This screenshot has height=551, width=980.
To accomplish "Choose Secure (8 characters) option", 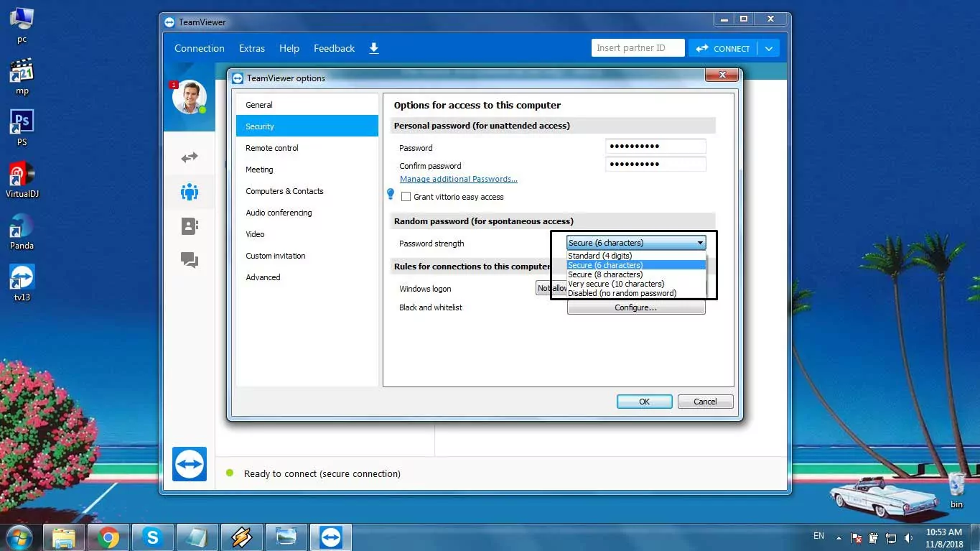I will point(636,274).
